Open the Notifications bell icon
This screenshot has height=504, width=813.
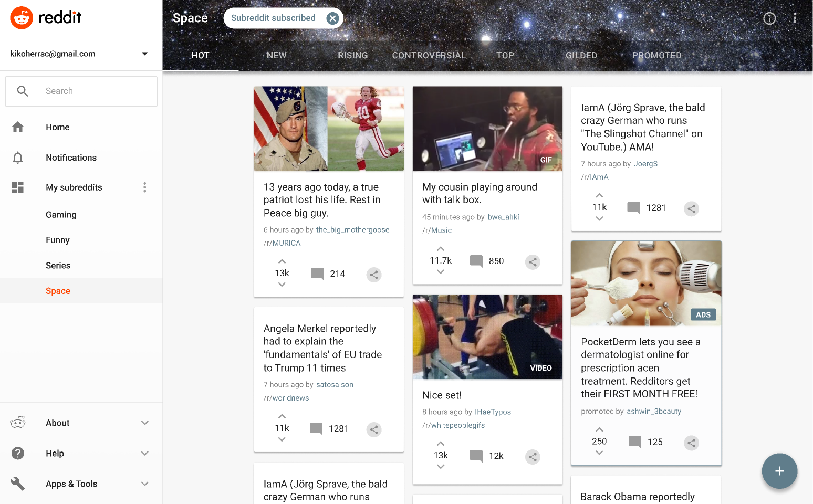(18, 157)
